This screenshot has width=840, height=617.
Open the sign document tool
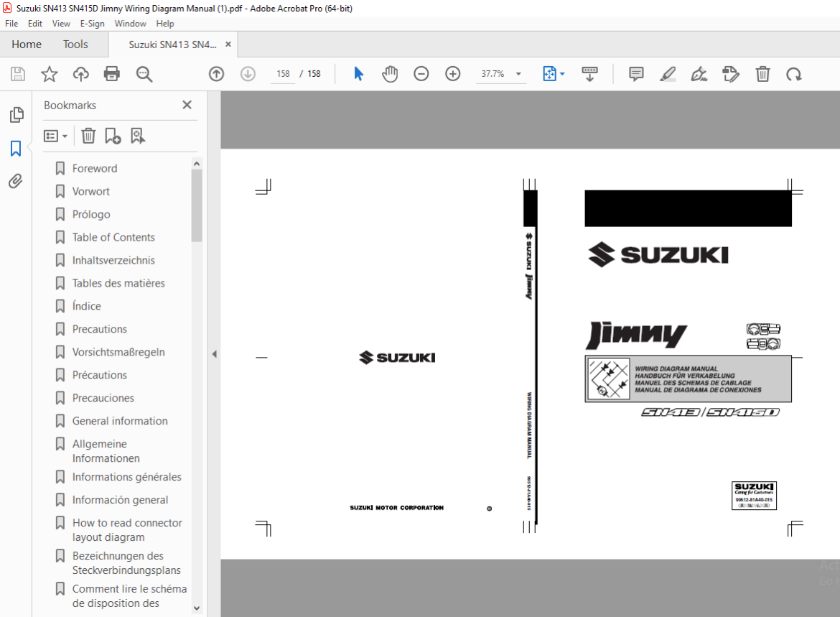click(699, 74)
